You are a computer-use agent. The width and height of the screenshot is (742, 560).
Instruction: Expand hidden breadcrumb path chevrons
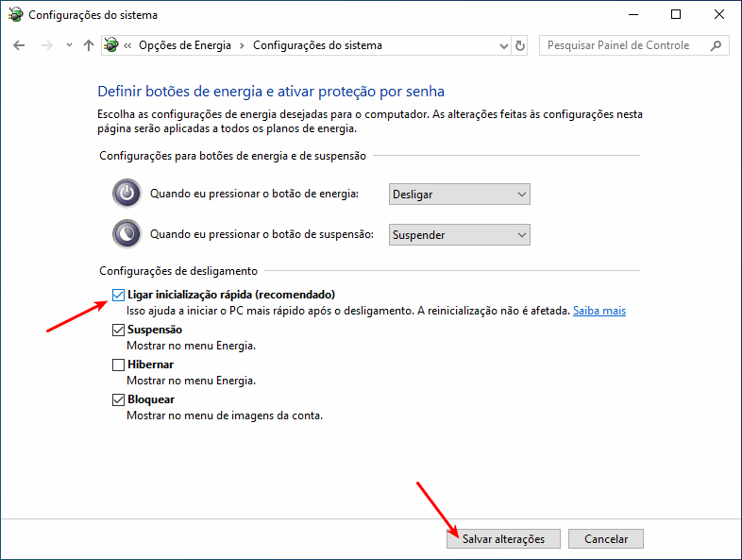click(x=127, y=45)
